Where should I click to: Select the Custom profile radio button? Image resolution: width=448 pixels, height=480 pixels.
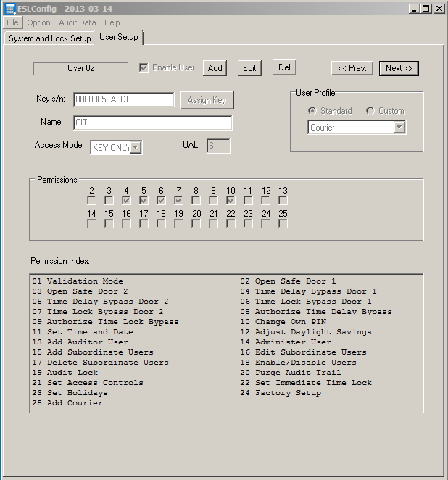(370, 111)
